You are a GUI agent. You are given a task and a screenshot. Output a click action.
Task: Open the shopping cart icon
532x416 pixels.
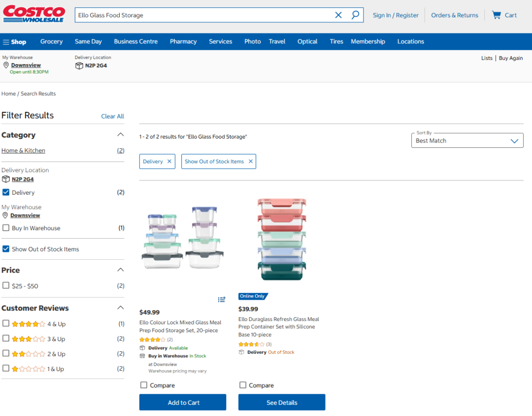(x=497, y=15)
